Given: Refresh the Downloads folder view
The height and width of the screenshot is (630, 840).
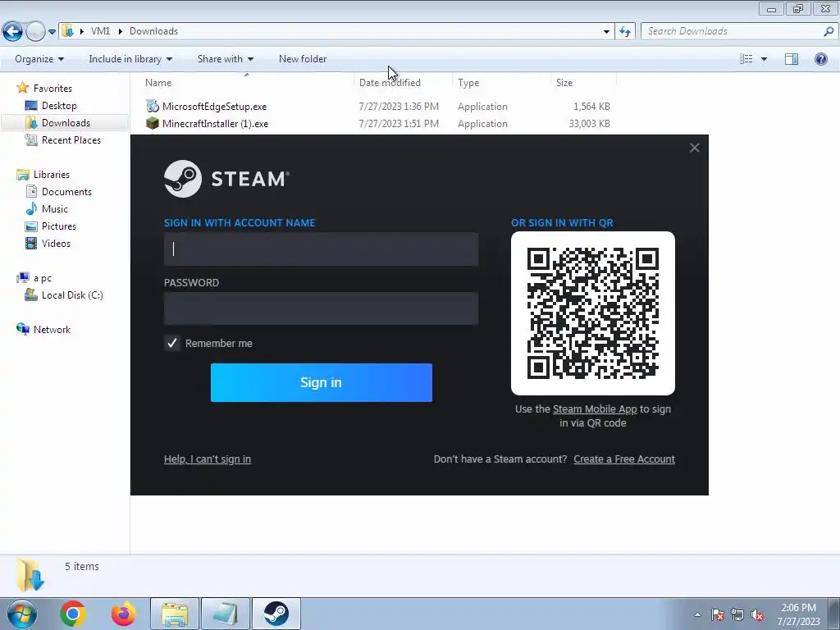Looking at the screenshot, I should pos(624,32).
